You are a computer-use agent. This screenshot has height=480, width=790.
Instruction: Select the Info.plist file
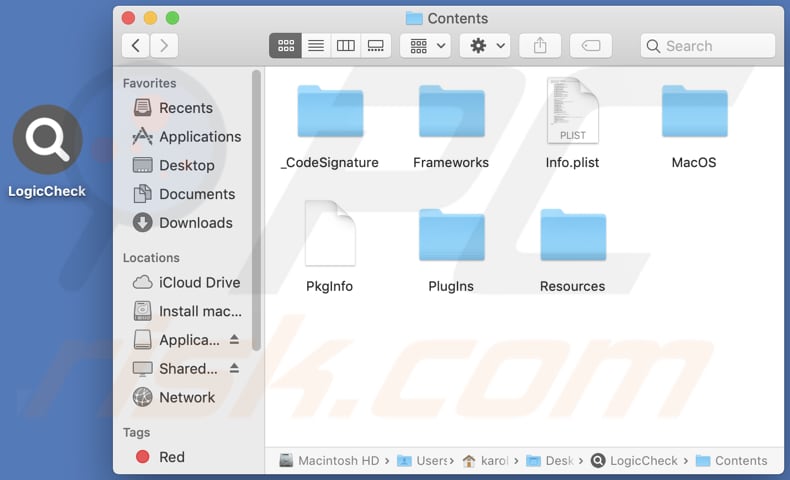[572, 112]
